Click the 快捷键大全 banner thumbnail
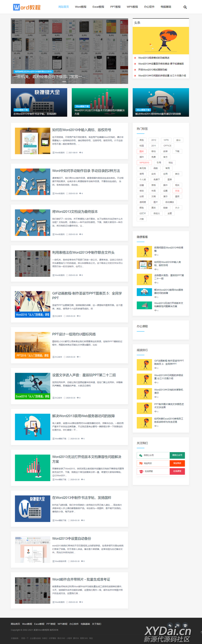Image resolution: width=202 pixels, height=644 pixels. click(x=39, y=102)
